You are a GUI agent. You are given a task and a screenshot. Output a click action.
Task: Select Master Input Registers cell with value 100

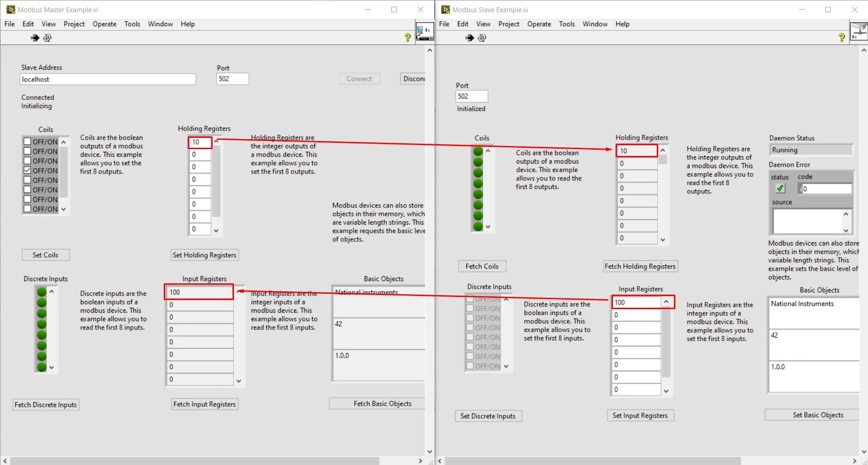[199, 292]
